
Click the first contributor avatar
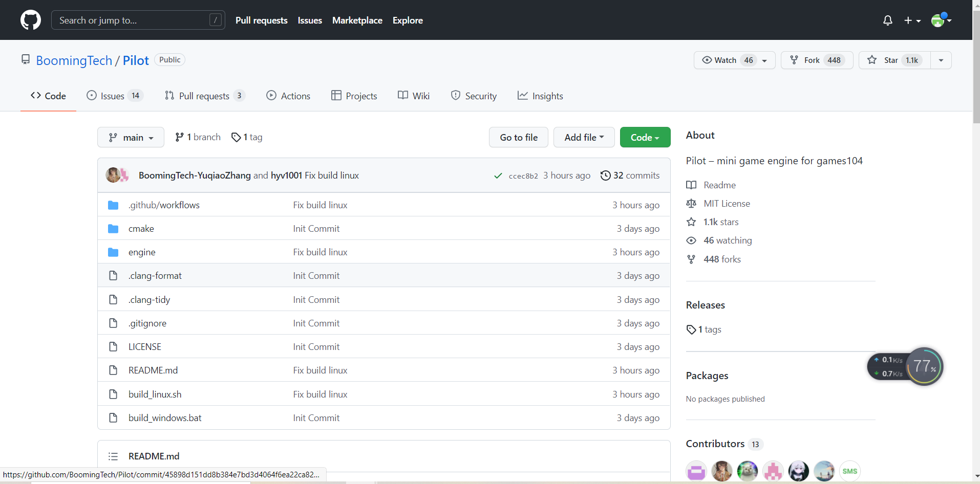point(696,471)
